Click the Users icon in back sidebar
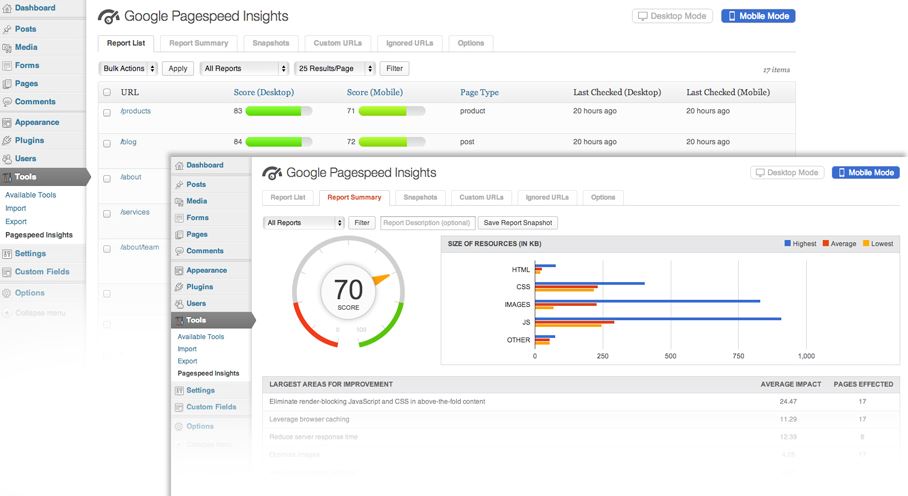 click(7, 159)
